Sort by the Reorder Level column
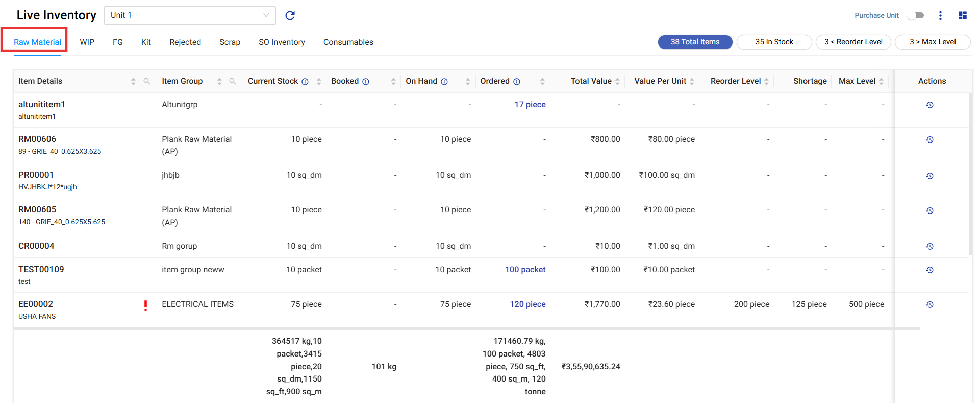The image size is (980, 403). point(766,81)
